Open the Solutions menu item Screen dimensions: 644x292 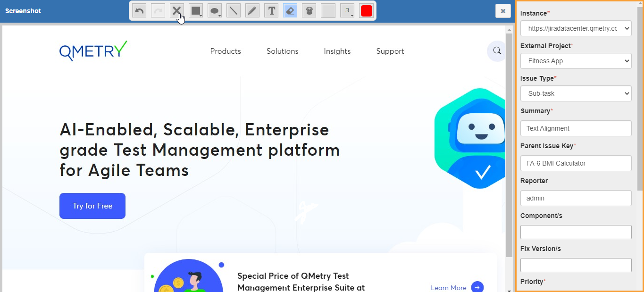tap(282, 51)
